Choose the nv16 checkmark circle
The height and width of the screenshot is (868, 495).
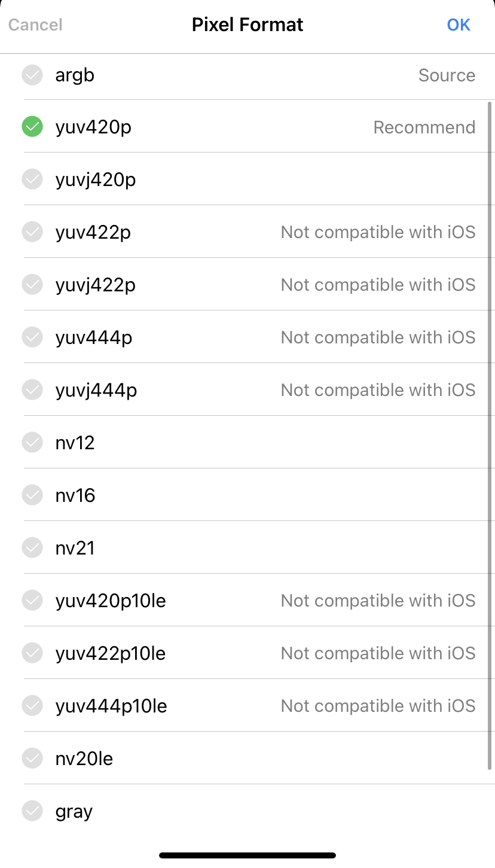(32, 495)
